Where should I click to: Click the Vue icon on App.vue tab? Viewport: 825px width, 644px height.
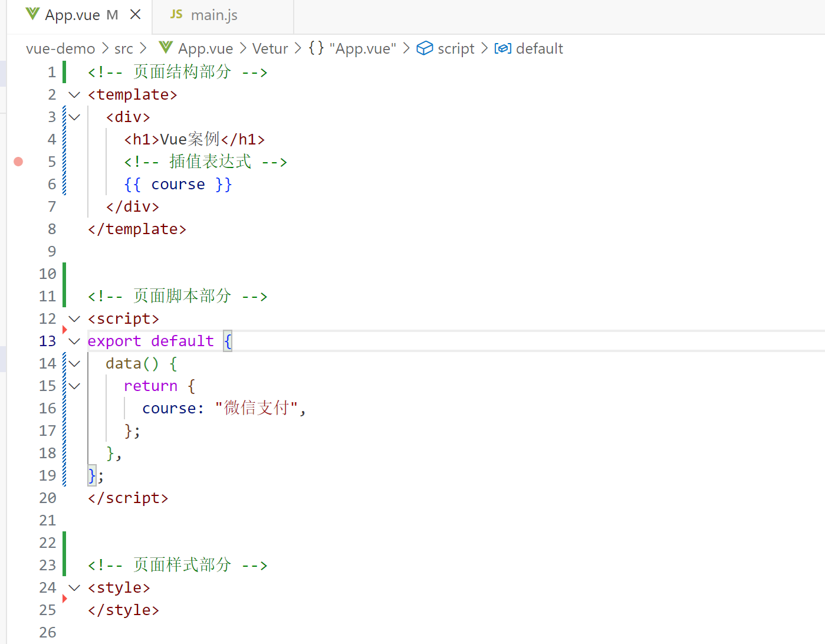pos(33,14)
